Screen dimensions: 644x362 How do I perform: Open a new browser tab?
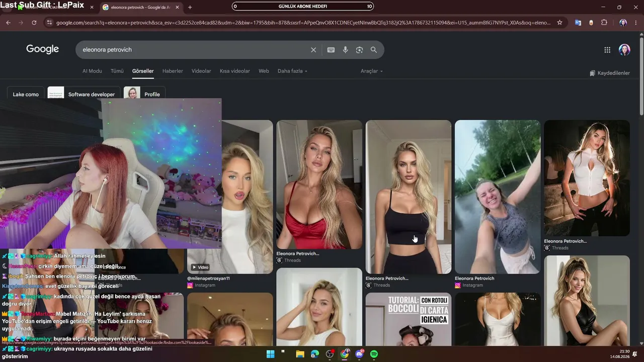190,7
